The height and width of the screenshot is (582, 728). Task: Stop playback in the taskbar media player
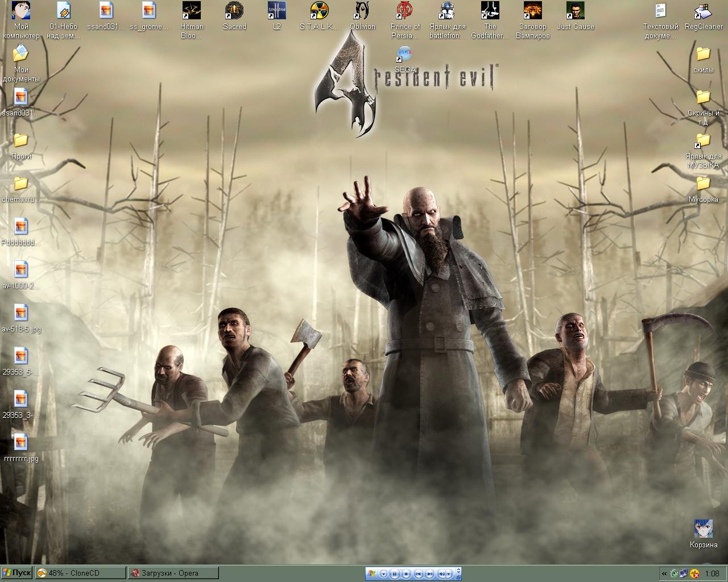point(406,574)
